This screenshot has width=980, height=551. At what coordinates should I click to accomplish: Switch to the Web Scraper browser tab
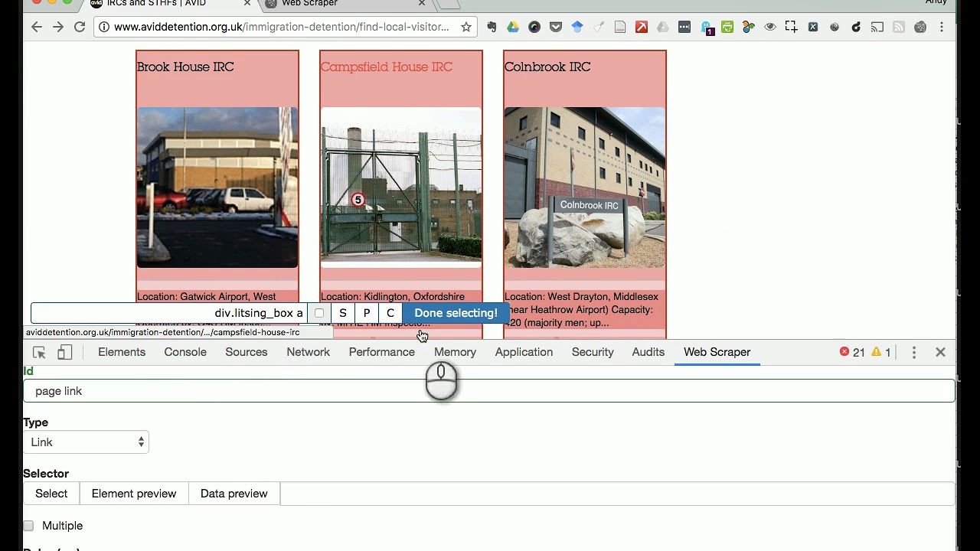pos(345,4)
